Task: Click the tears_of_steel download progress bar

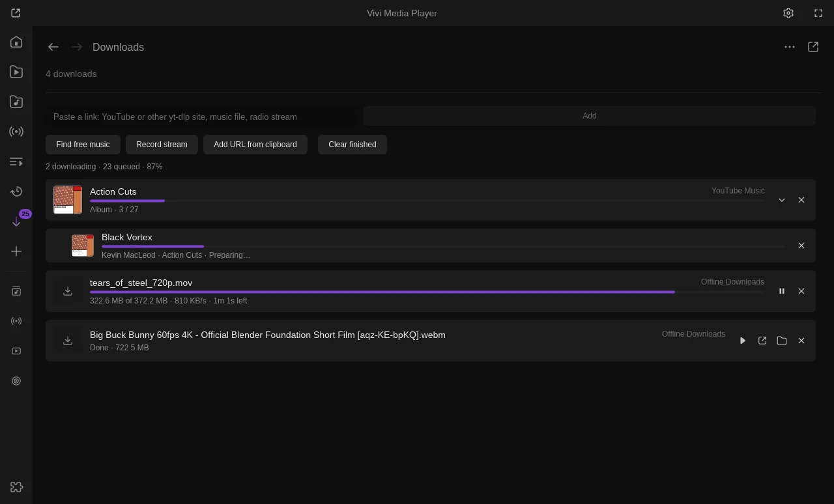Action: 427,292
